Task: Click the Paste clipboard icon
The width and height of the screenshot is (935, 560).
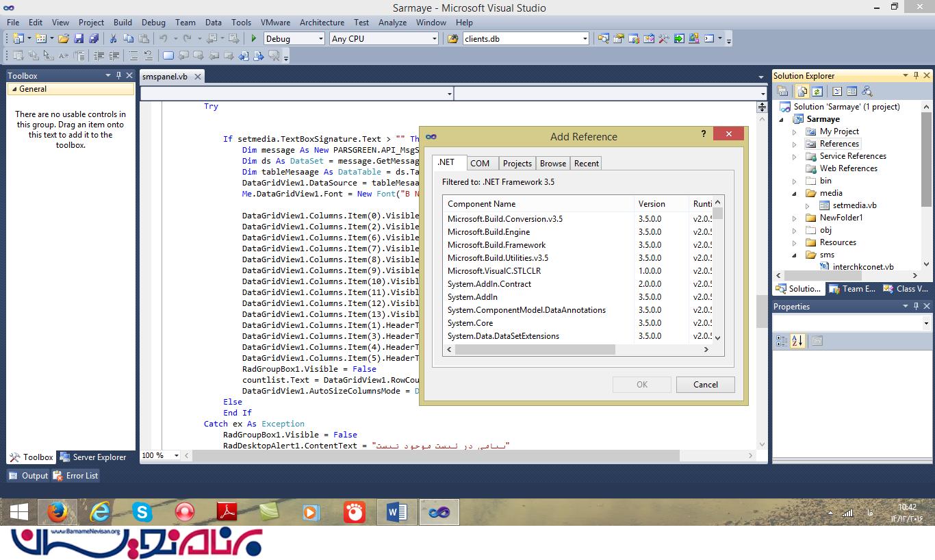Action: 144,39
